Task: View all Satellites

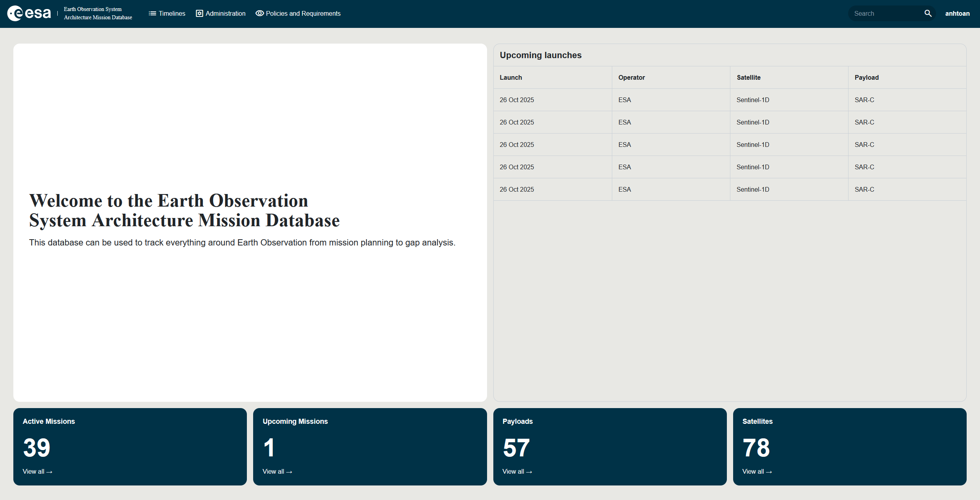Action: 757,471
